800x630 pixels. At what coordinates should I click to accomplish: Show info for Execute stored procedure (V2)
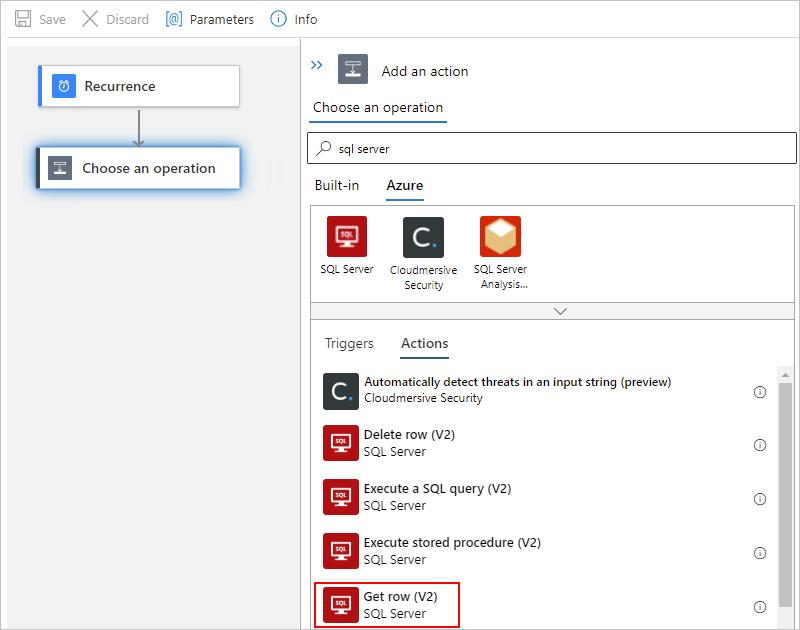(760, 553)
